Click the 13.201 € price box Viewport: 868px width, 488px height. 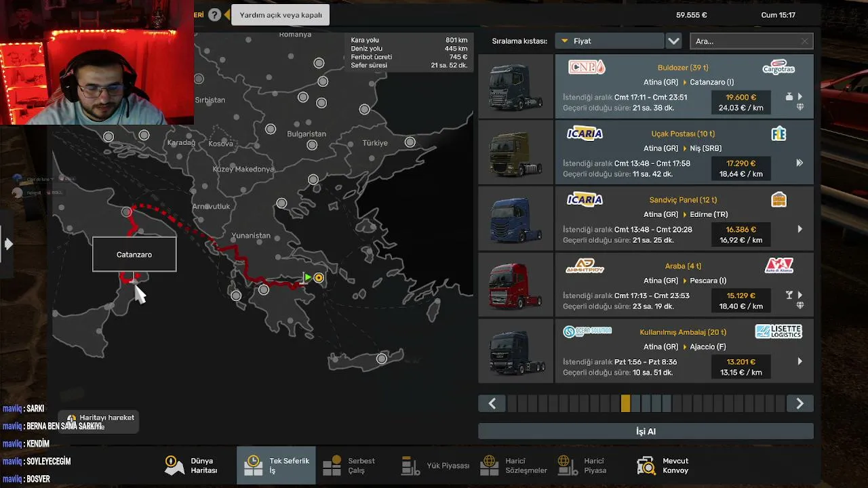click(x=741, y=367)
